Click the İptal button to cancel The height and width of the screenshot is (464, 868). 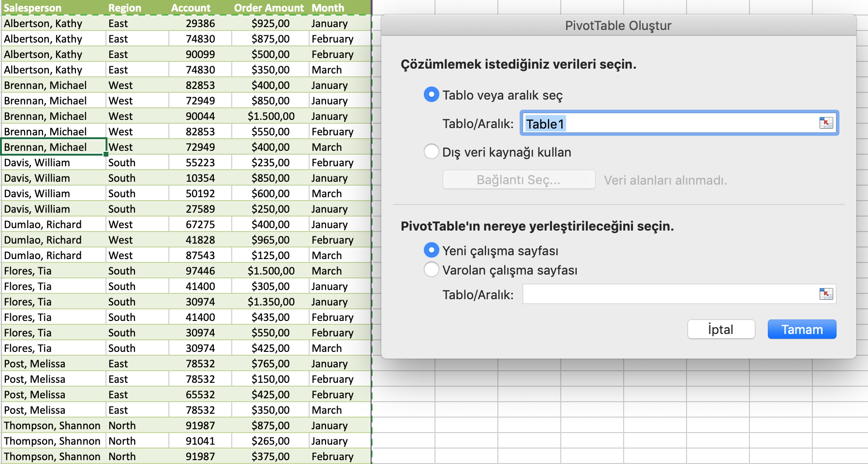pos(721,329)
